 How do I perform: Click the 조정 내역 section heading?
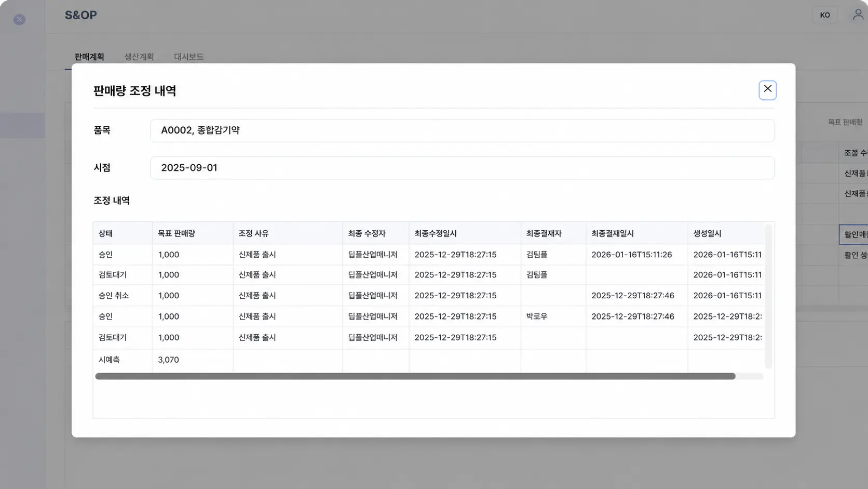pyautogui.click(x=112, y=201)
